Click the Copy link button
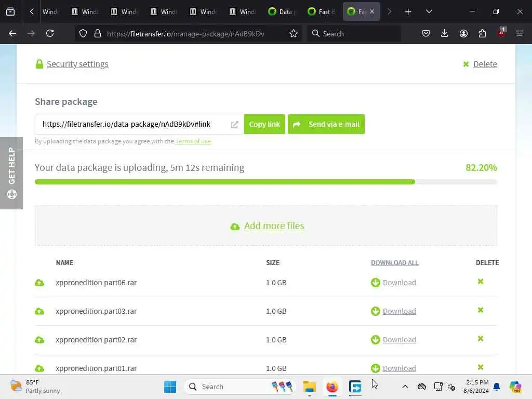Viewport: 532px width, 399px height. tap(264, 124)
